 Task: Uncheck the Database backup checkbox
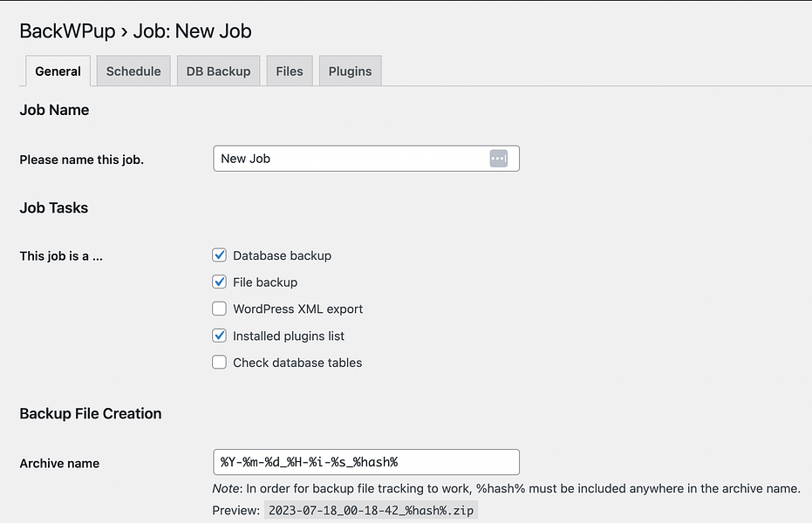[220, 255]
